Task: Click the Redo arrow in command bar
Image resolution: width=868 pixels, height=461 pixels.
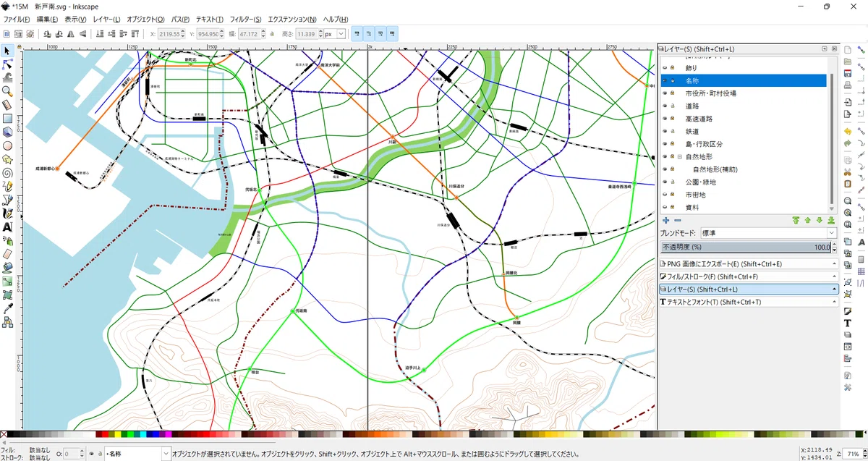Action: coord(847,144)
